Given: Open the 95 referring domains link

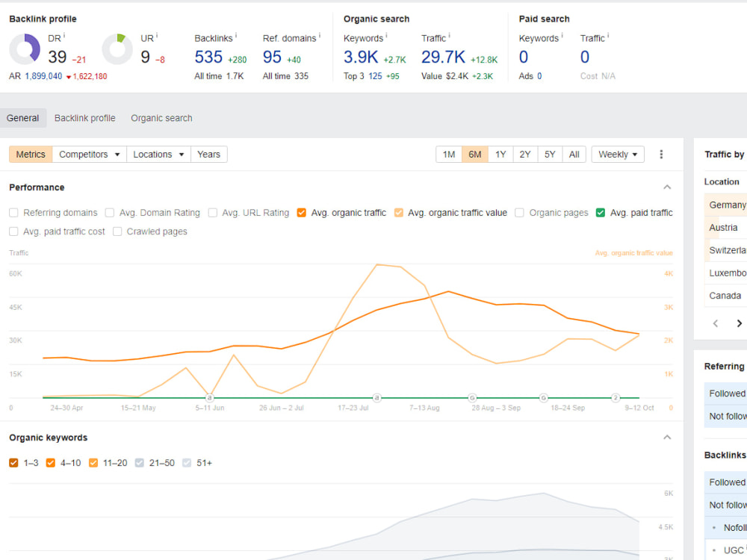Looking at the screenshot, I should click(272, 57).
